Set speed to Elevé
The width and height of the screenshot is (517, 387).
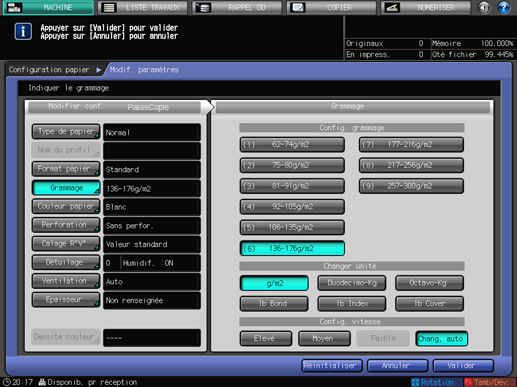click(x=266, y=338)
